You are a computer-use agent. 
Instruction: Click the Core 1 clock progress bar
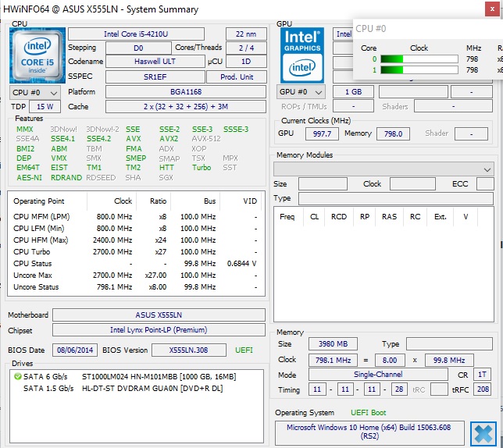click(419, 70)
